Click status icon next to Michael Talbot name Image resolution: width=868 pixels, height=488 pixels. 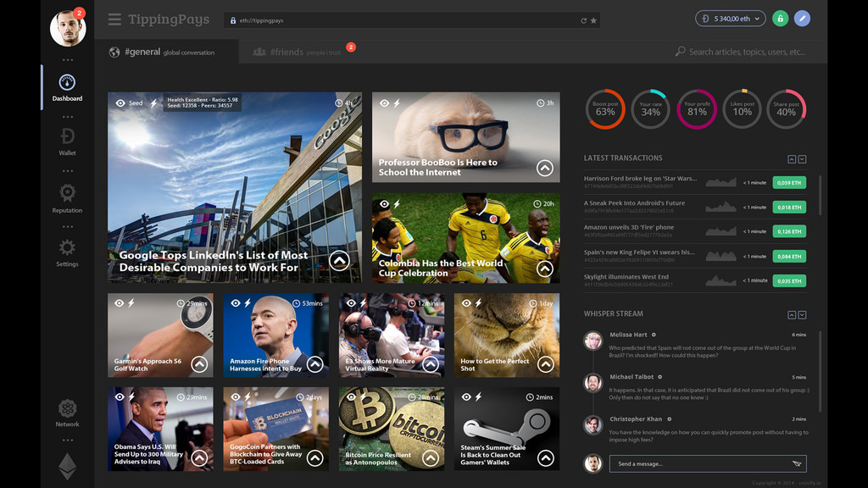659,377
